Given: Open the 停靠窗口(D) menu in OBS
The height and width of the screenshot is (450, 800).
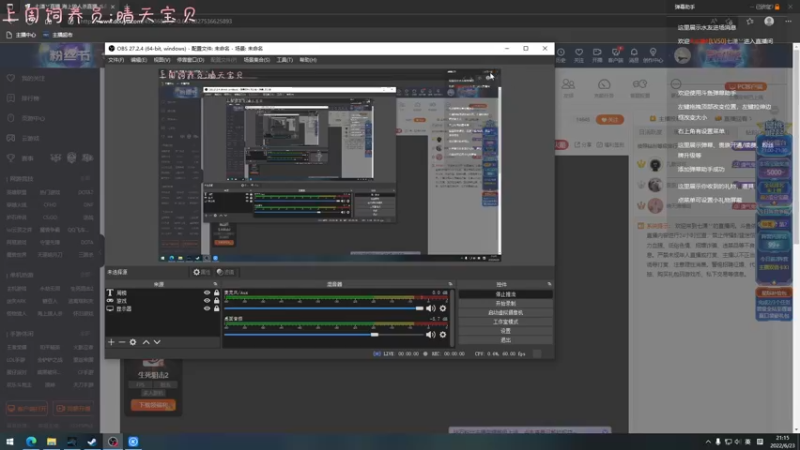Looking at the screenshot, I should (190, 60).
